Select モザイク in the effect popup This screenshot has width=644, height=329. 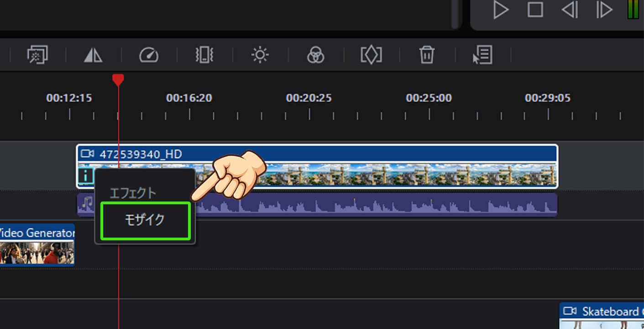pos(145,220)
